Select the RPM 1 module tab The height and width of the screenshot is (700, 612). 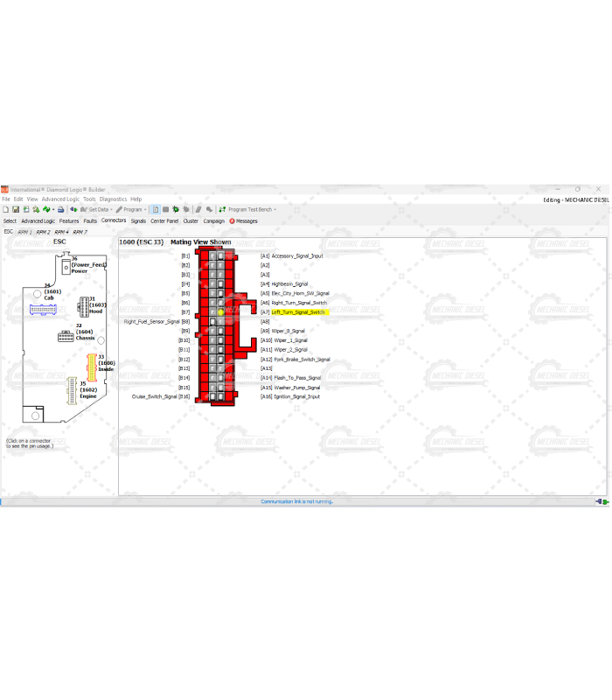pyautogui.click(x=24, y=232)
